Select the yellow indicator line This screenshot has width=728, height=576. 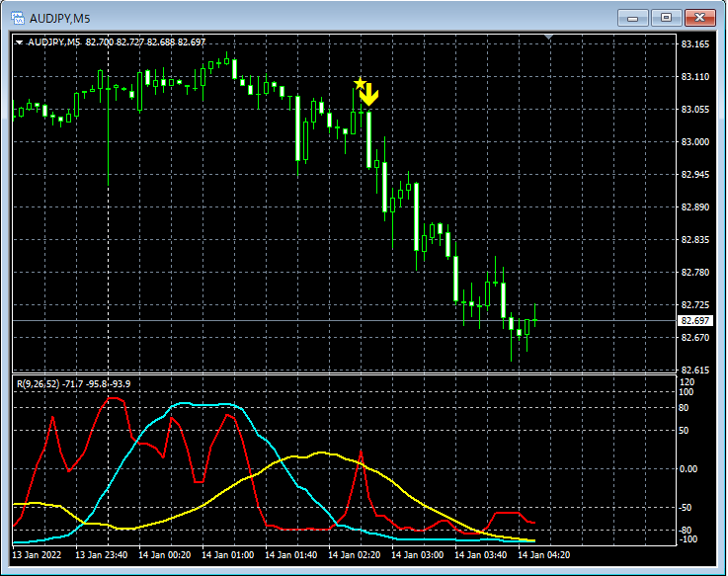[x=321, y=453]
